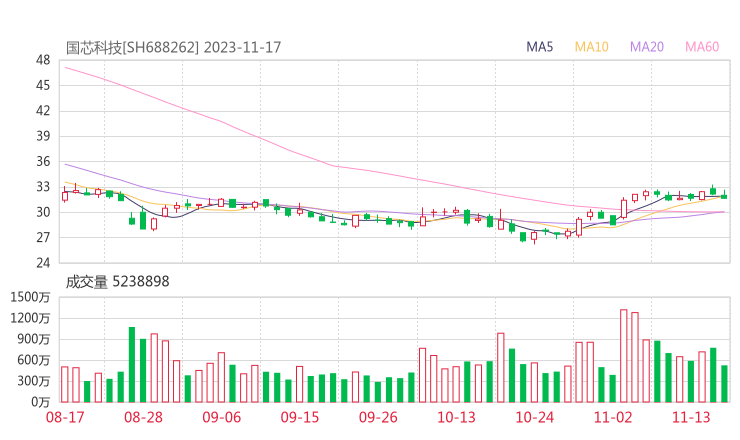The image size is (740, 440).
Task: Click the 11-13 date axis label
Action: 691,417
